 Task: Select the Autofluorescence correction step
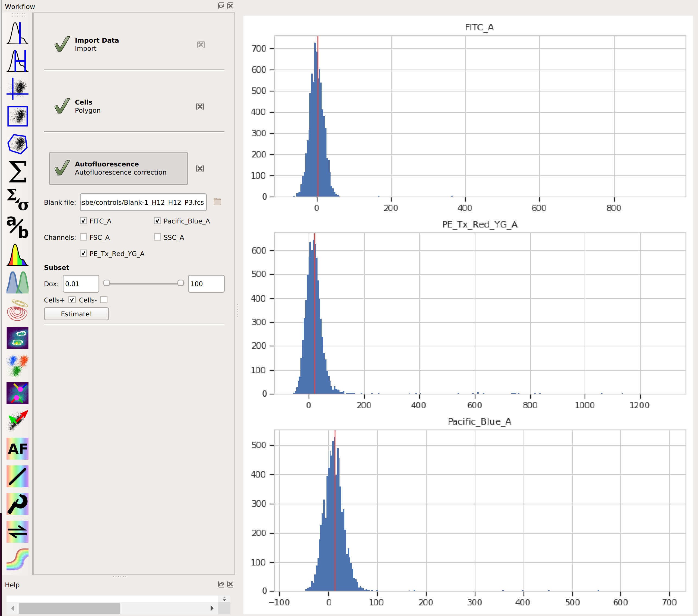coord(118,168)
